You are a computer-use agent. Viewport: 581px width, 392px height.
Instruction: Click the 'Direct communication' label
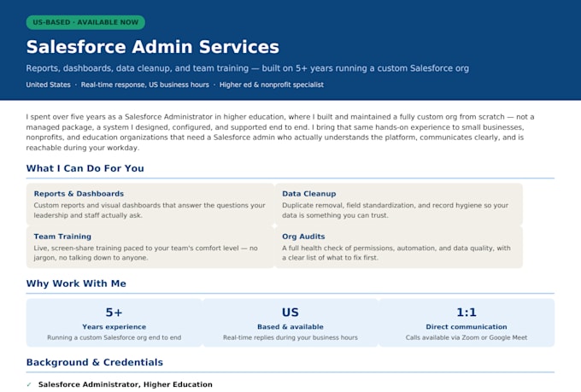[x=467, y=327]
